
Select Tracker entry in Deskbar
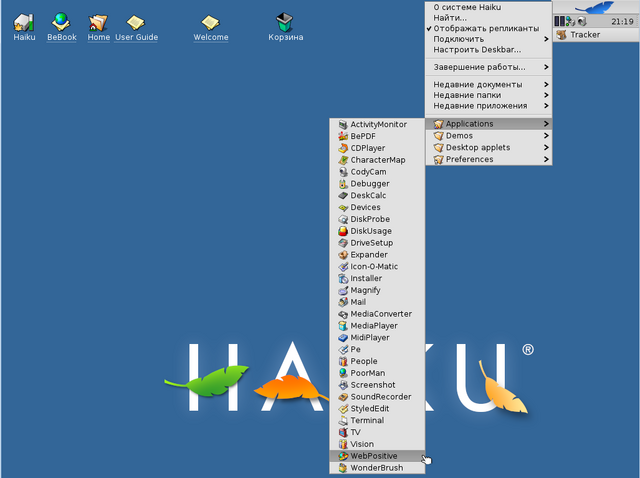coord(596,35)
